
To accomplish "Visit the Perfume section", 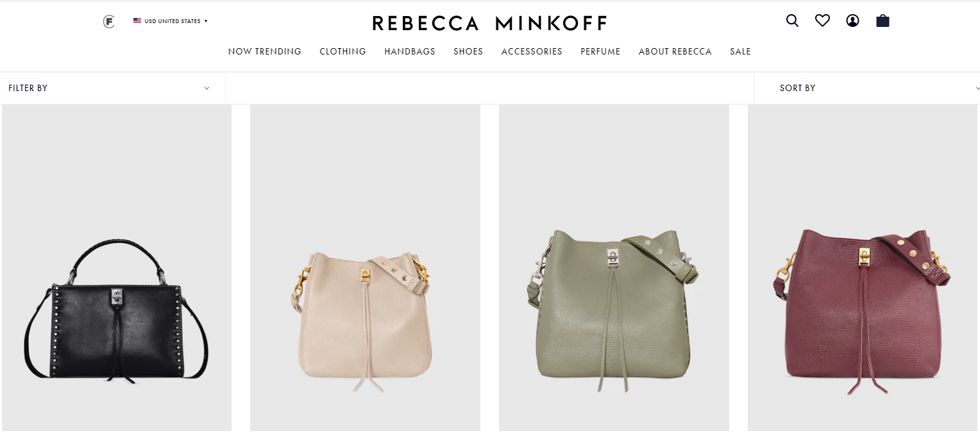I will pyautogui.click(x=600, y=51).
